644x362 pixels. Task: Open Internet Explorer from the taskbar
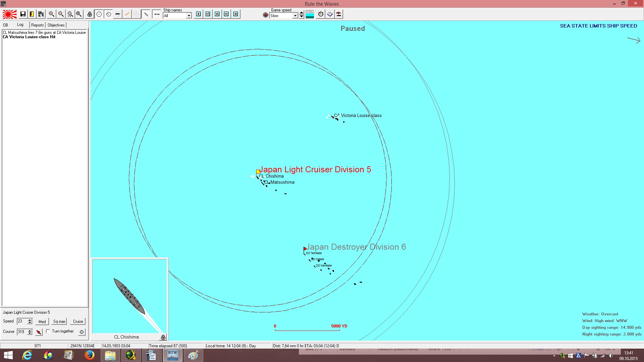(27, 355)
